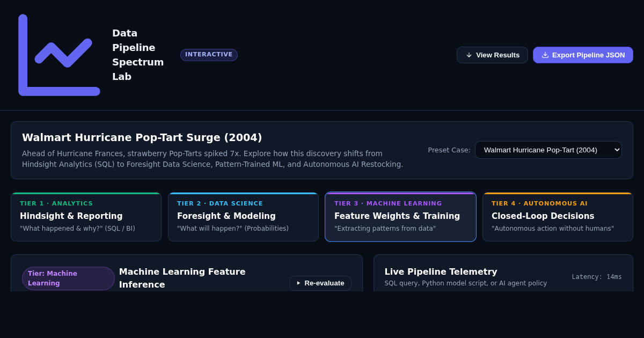Click the down arrow icon in View Results
The width and height of the screenshot is (644, 338).
[x=469, y=55]
